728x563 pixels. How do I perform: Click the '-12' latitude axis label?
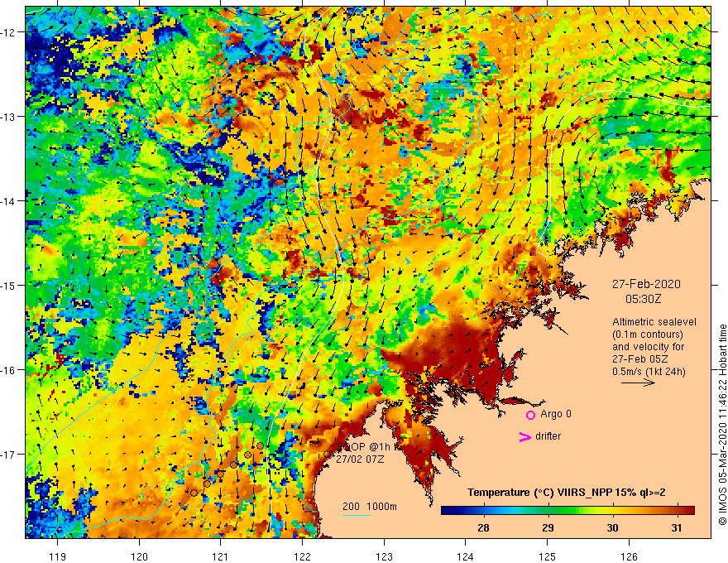[x=8, y=32]
